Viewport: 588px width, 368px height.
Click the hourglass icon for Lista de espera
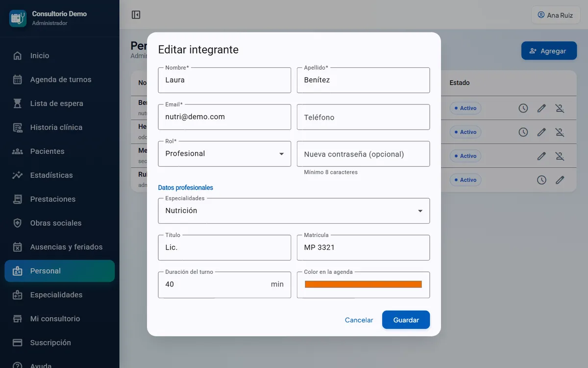(x=18, y=104)
